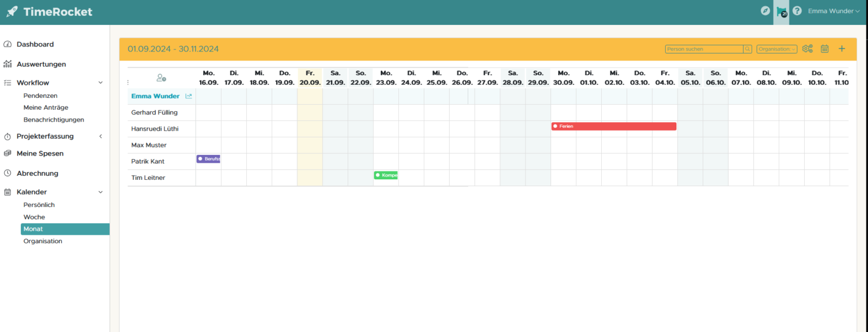Click the Person suchen search field

tap(704, 49)
